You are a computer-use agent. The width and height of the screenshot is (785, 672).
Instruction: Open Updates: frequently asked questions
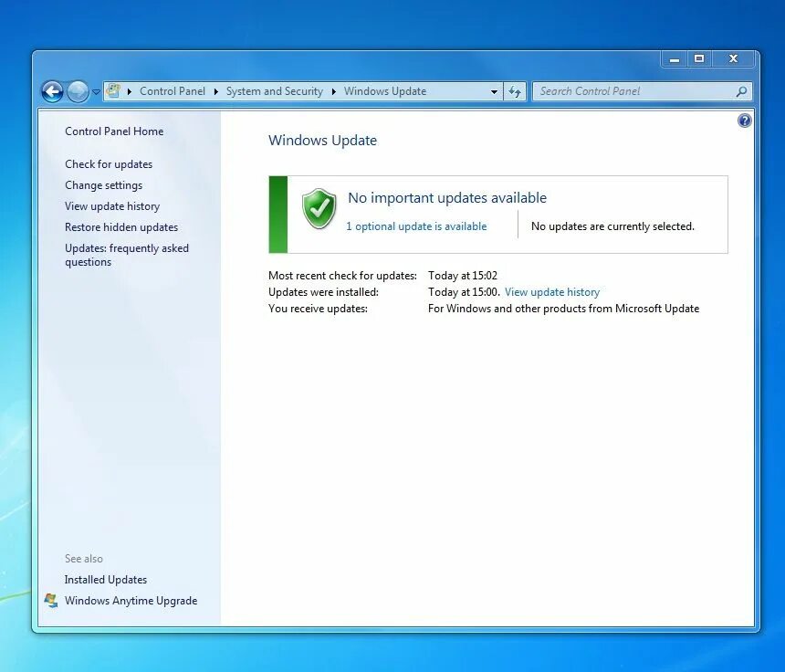tap(127, 255)
